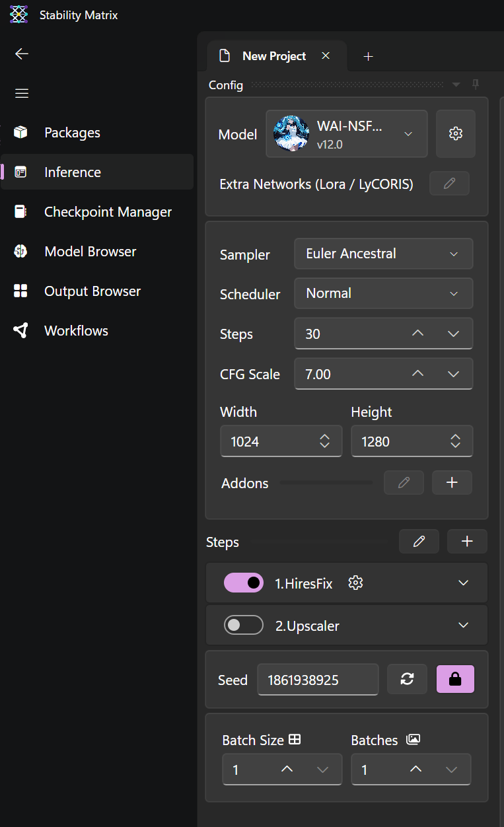Image resolution: width=504 pixels, height=827 pixels.
Task: Click the Seed input field
Action: click(318, 679)
